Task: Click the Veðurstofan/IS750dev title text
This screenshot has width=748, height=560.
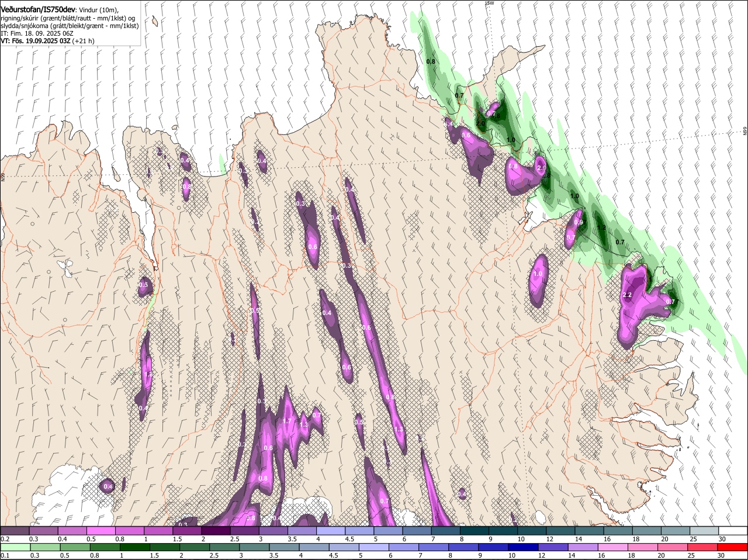Action: [x=38, y=10]
